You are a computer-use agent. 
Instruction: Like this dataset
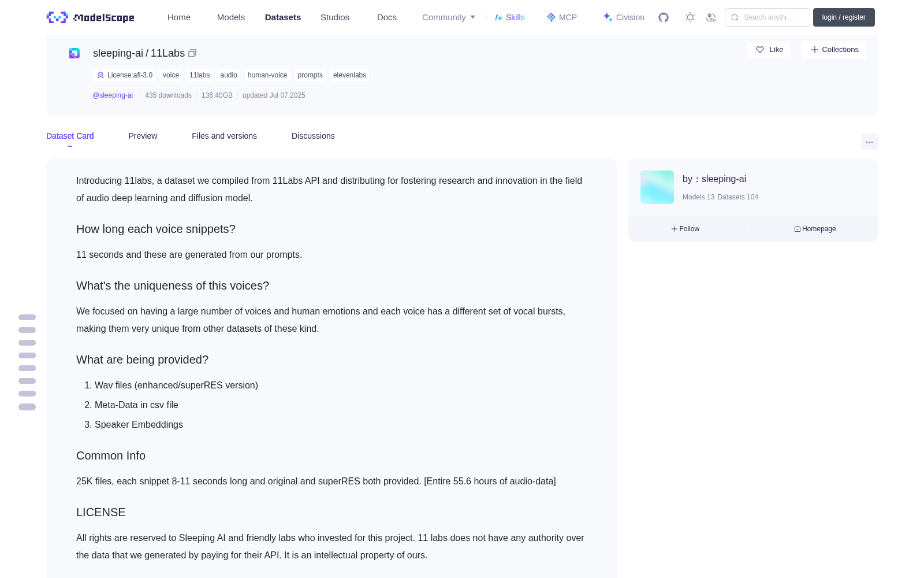[769, 50]
